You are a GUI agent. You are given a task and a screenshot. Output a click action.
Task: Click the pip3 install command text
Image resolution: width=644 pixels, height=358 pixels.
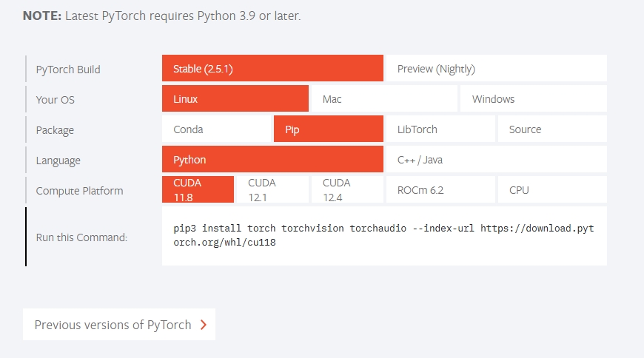coord(383,235)
